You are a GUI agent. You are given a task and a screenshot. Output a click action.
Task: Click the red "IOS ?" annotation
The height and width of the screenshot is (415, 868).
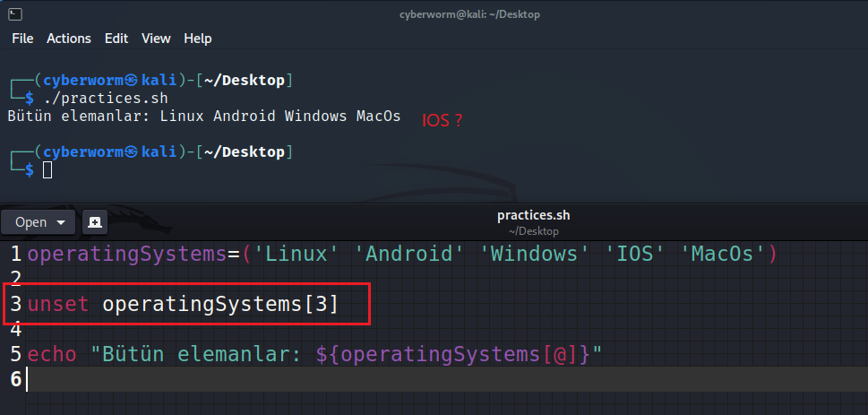pyautogui.click(x=443, y=120)
